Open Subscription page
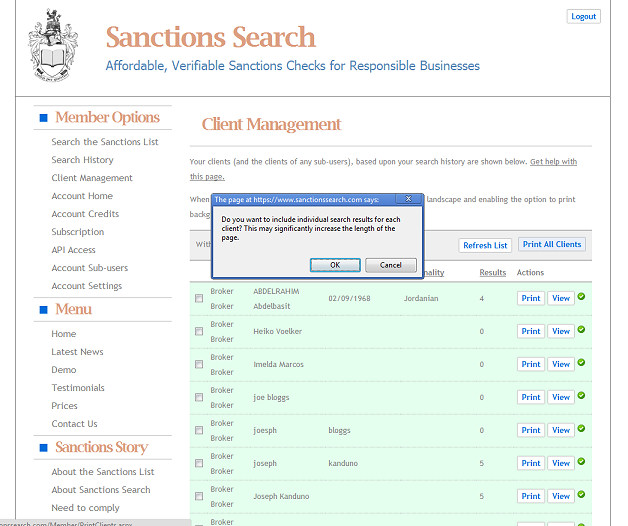 [78, 232]
